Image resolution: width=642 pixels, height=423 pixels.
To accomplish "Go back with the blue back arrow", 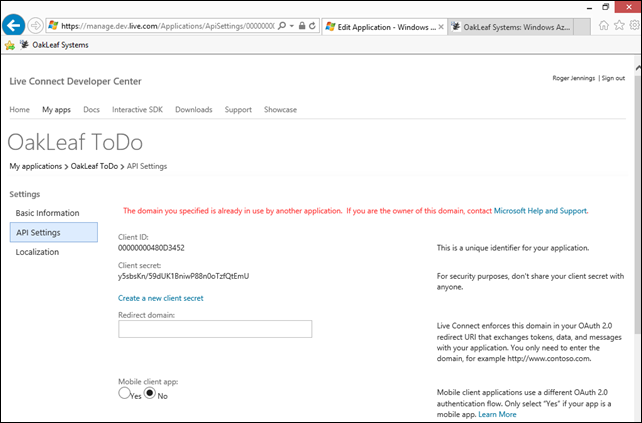I will point(14,25).
